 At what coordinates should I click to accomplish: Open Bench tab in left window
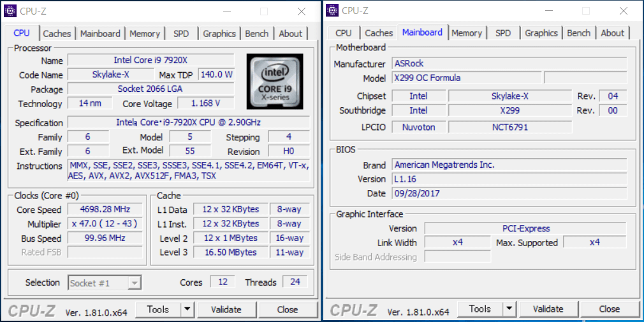(x=257, y=34)
